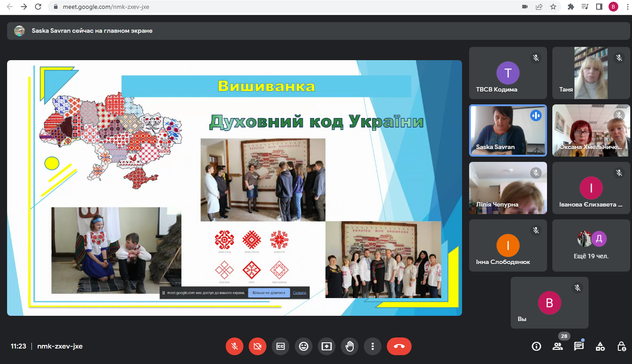Open chat with everyone

[x=579, y=346]
